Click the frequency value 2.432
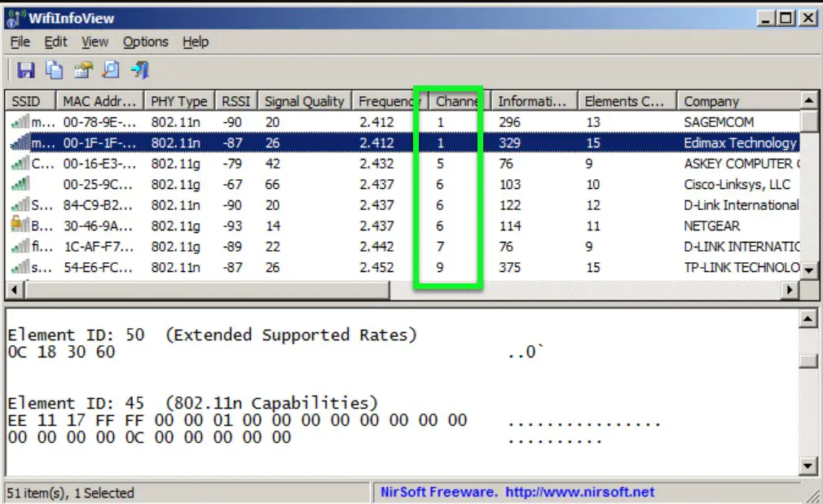 point(376,164)
